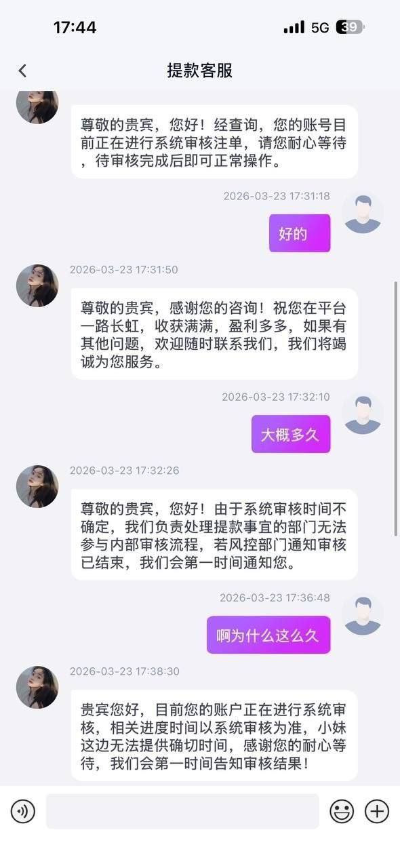Tap the back arrow in header
The height and width of the screenshot is (868, 400).
22,71
